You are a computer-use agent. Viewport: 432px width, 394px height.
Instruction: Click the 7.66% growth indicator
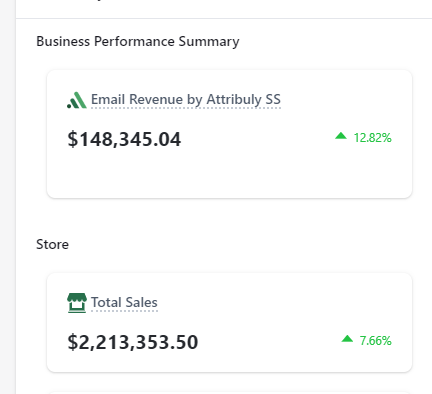(375, 341)
